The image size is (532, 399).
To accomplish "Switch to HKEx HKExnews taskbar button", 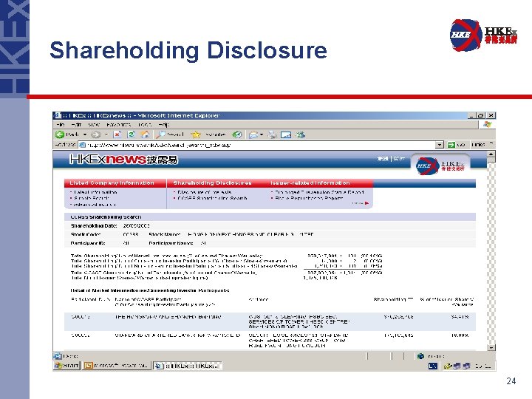I will [188, 366].
